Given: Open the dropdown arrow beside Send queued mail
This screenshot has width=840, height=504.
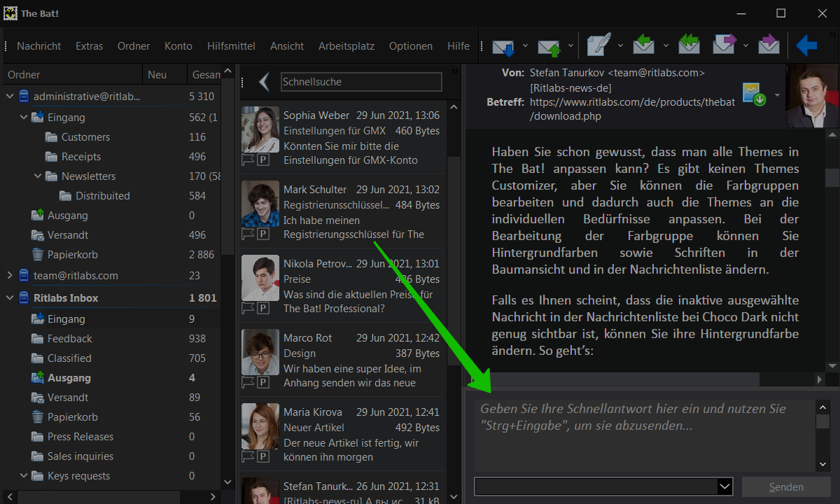Looking at the screenshot, I should (570, 46).
